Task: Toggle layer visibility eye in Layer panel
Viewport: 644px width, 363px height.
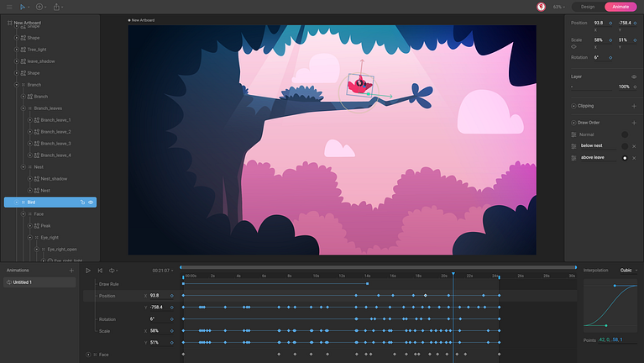Action: tap(634, 76)
